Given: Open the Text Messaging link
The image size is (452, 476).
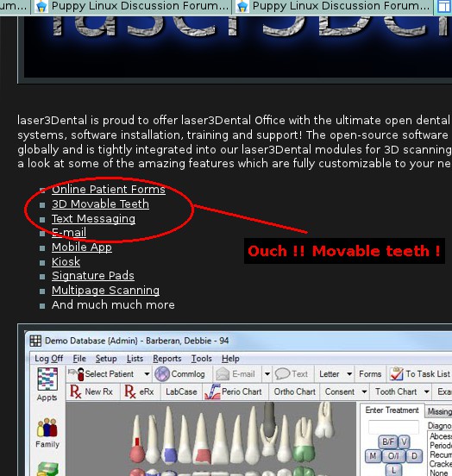Looking at the screenshot, I should pyautogui.click(x=93, y=218).
